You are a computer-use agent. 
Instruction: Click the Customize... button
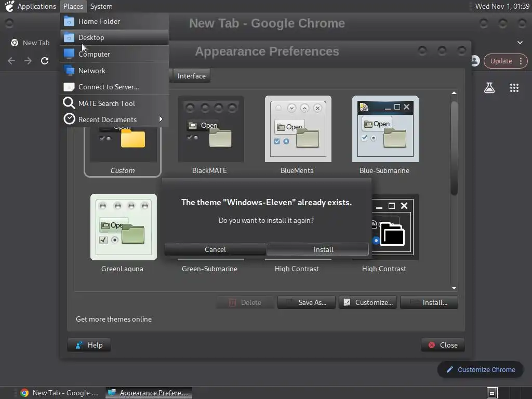point(368,302)
